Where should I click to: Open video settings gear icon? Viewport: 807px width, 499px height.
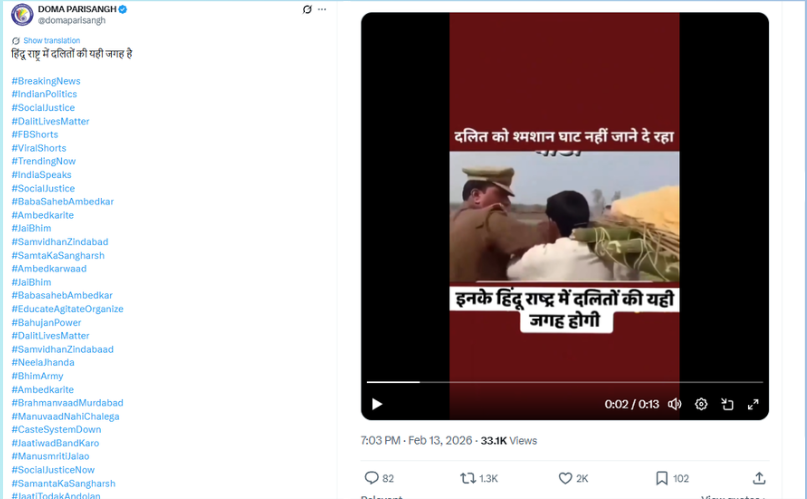click(701, 404)
